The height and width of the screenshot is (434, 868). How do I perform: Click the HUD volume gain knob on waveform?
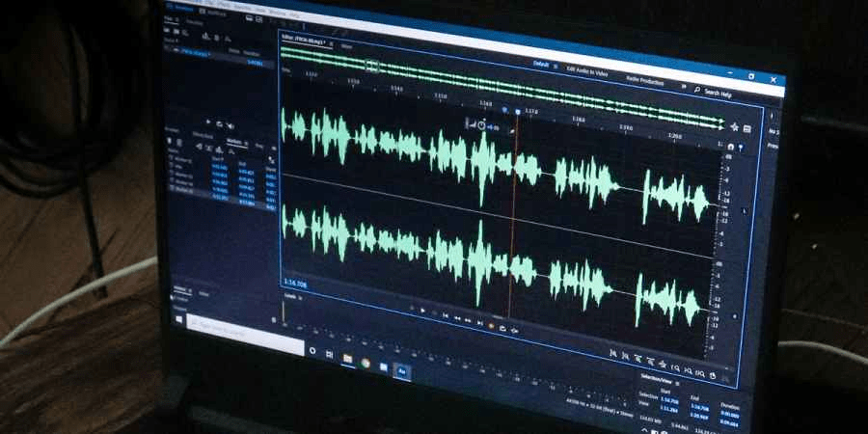tap(481, 124)
